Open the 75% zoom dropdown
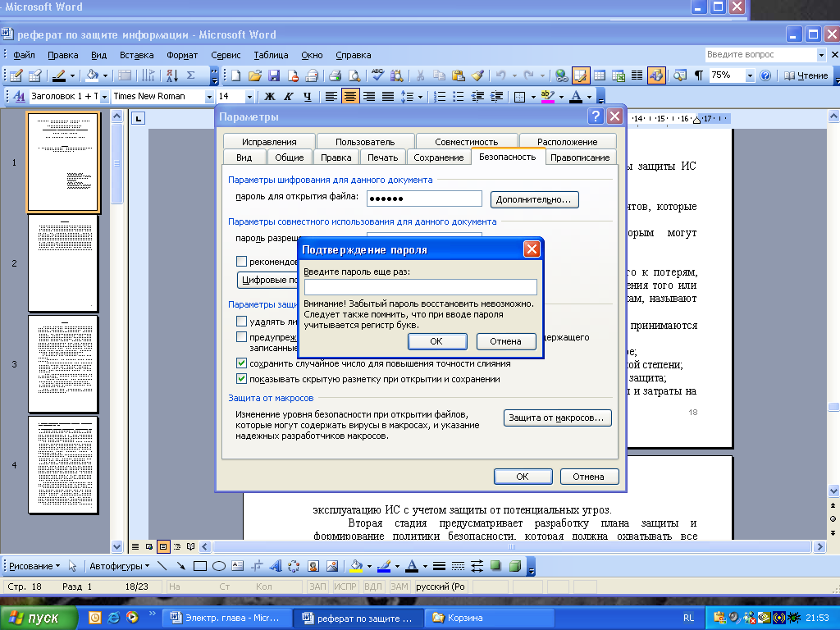Image resolution: width=840 pixels, height=630 pixels. 750,75
